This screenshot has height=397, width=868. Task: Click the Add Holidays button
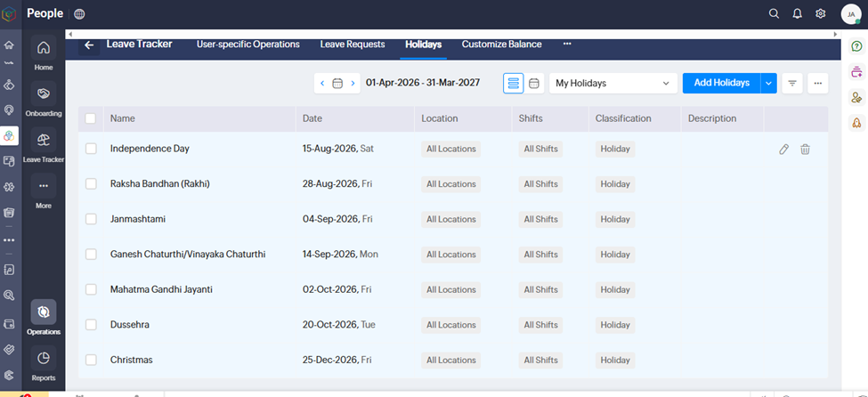(721, 83)
